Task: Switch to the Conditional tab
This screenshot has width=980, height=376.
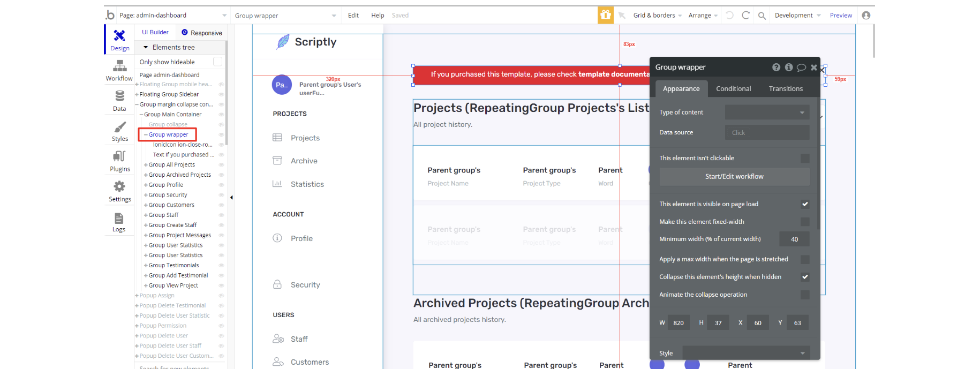Action: click(733, 89)
